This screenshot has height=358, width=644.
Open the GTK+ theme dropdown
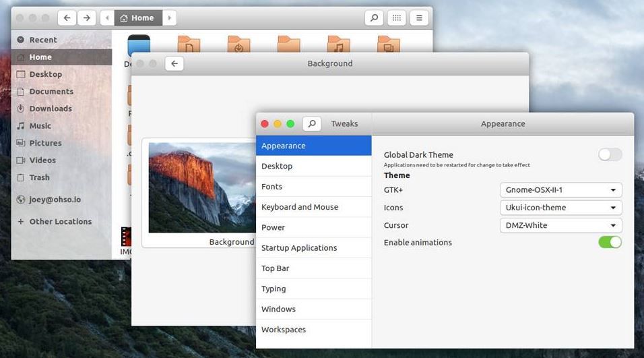[560, 190]
